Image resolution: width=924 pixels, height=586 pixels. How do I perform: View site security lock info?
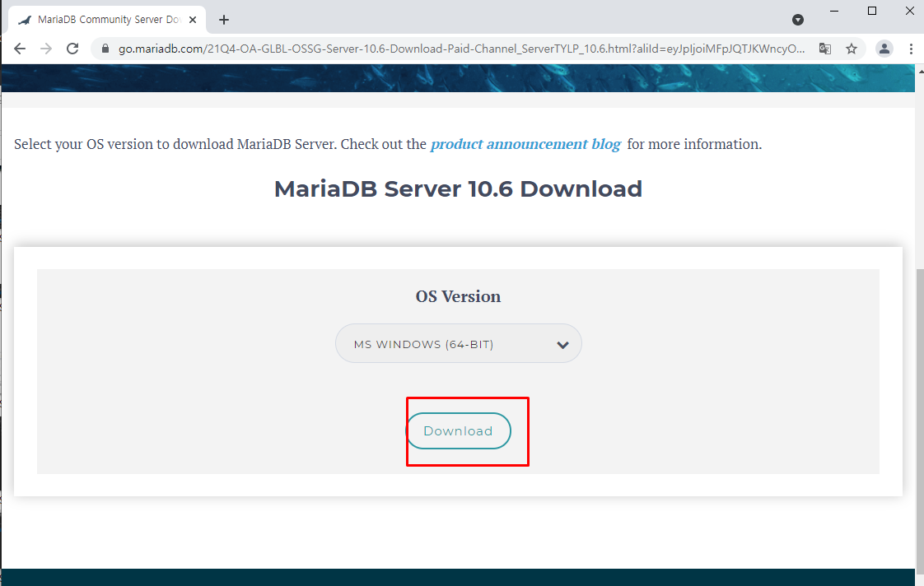105,49
